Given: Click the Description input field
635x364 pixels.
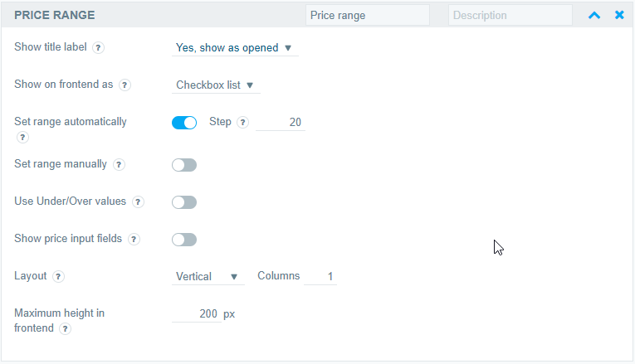Looking at the screenshot, I should 510,16.
